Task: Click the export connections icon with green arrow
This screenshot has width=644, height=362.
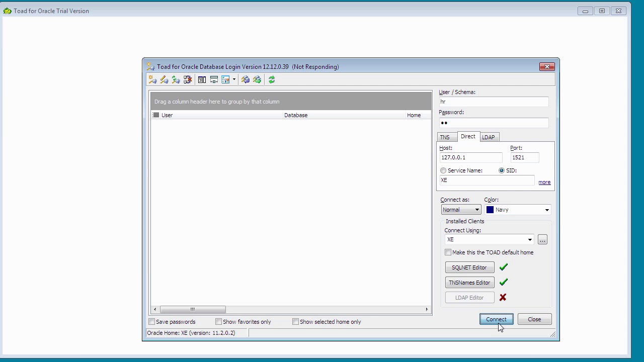Action: click(x=257, y=80)
